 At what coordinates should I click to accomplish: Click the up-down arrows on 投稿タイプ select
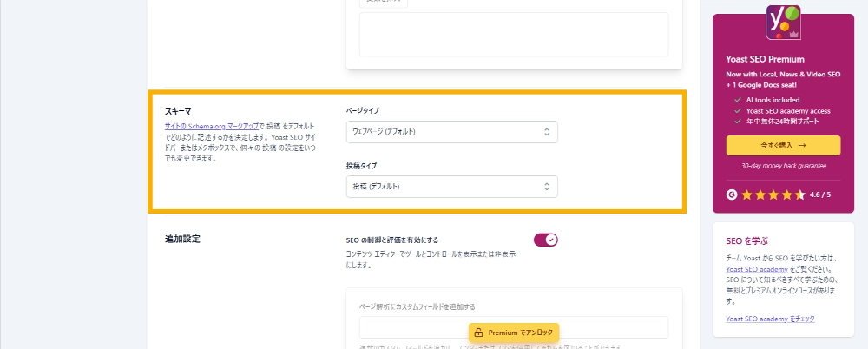coord(546,187)
